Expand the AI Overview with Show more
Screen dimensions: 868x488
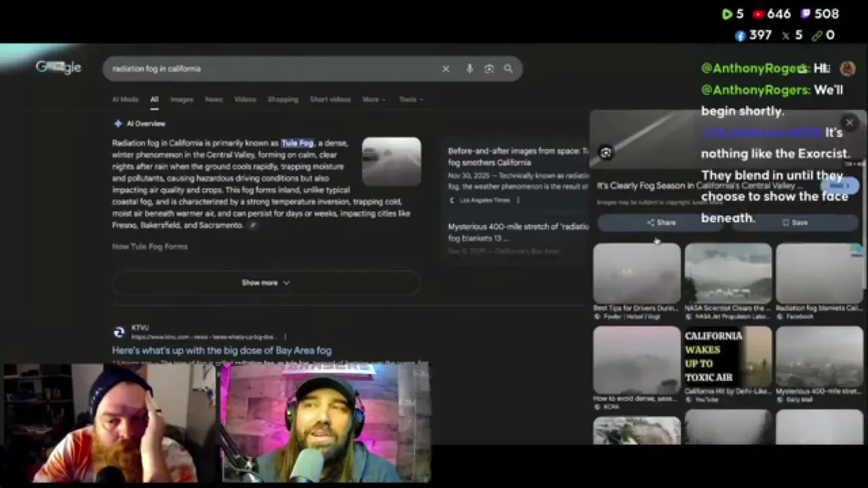(266, 283)
